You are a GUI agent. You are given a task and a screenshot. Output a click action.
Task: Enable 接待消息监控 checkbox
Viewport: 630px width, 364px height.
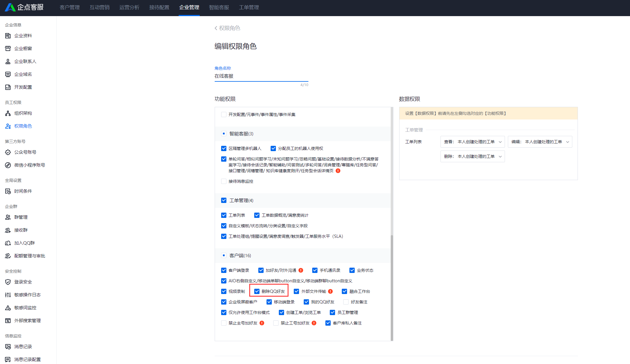224,181
